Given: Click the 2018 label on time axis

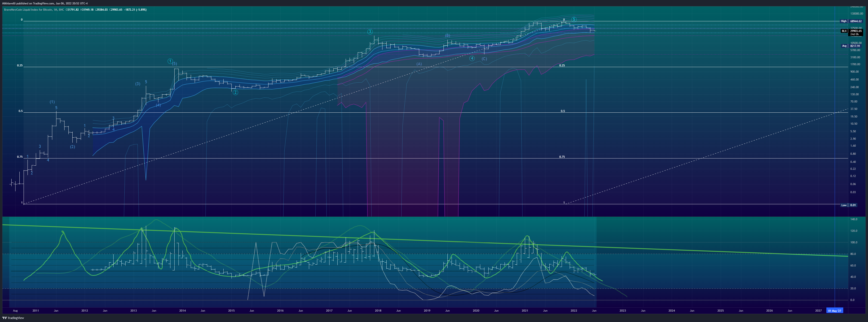Looking at the screenshot, I should pyautogui.click(x=378, y=310).
